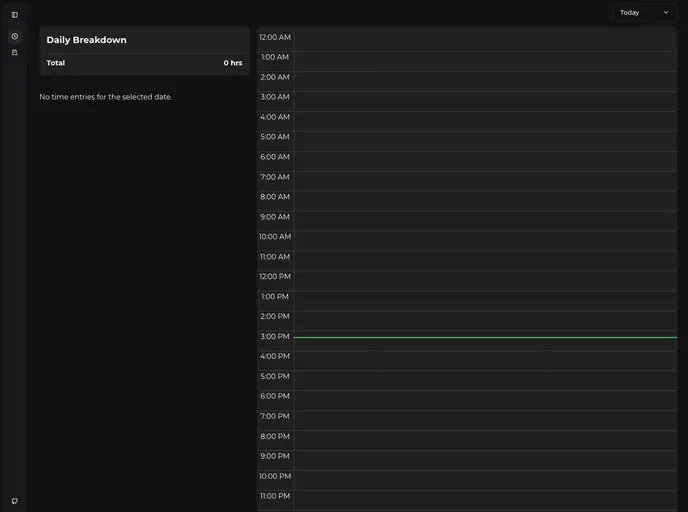The image size is (688, 512).
Task: Click the '0 hrs' total value
Action: click(x=233, y=63)
